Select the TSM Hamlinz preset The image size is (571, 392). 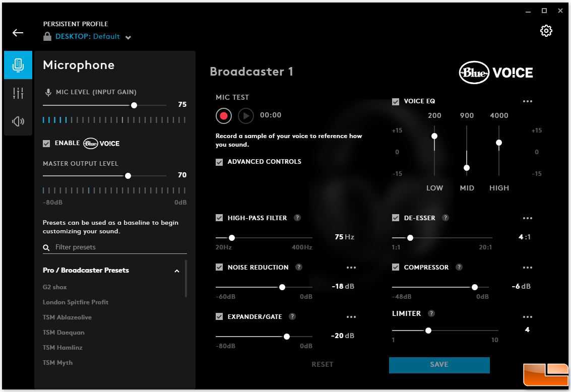click(62, 348)
